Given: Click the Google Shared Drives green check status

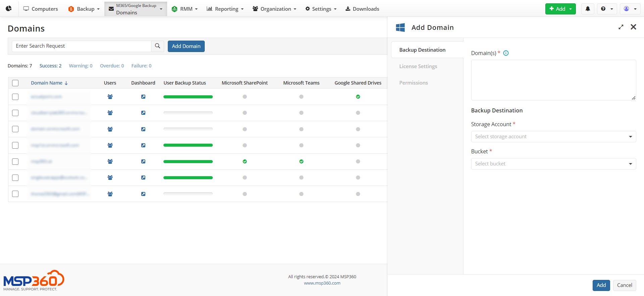Looking at the screenshot, I should pos(358,97).
